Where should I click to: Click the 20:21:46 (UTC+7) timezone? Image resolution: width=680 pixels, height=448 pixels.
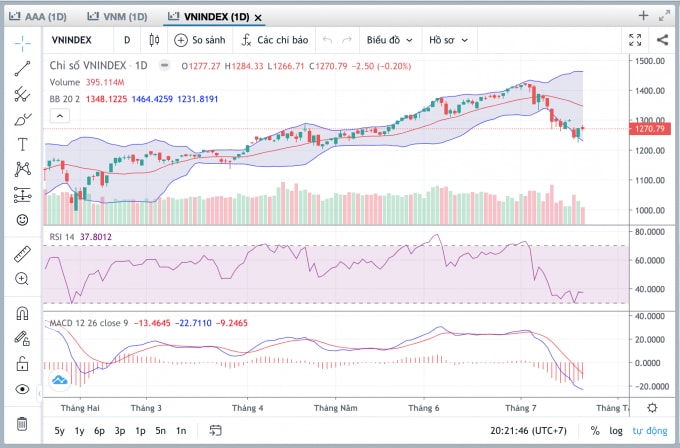pyautogui.click(x=528, y=431)
